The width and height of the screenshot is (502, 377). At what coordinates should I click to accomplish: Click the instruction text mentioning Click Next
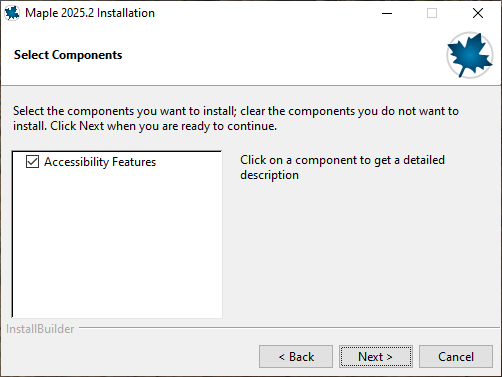pos(236,118)
